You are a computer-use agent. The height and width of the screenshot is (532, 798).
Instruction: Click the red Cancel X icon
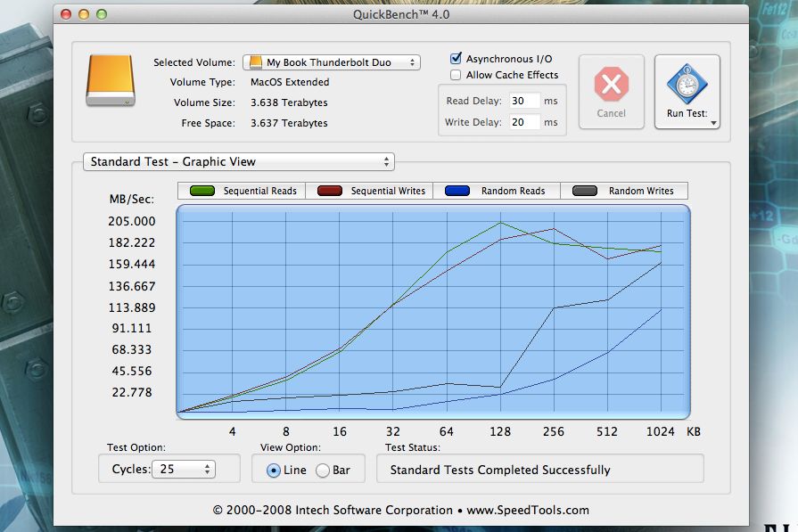pyautogui.click(x=612, y=85)
